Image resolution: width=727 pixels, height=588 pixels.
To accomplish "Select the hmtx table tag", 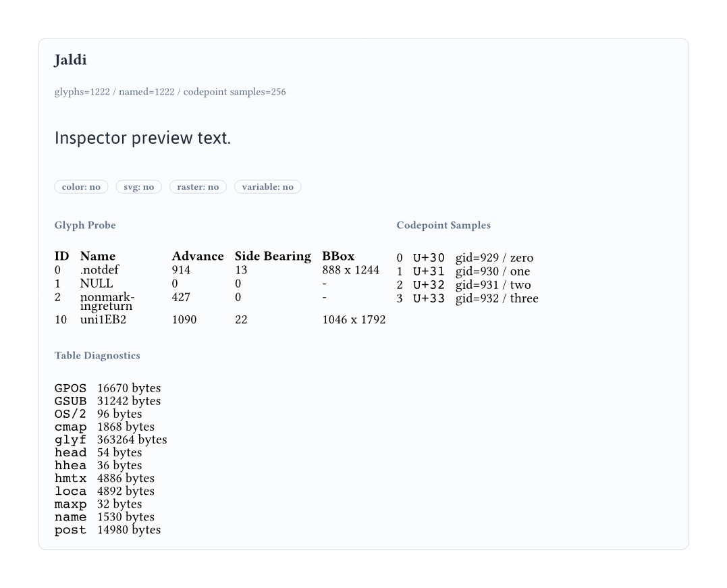I will 70,479.
